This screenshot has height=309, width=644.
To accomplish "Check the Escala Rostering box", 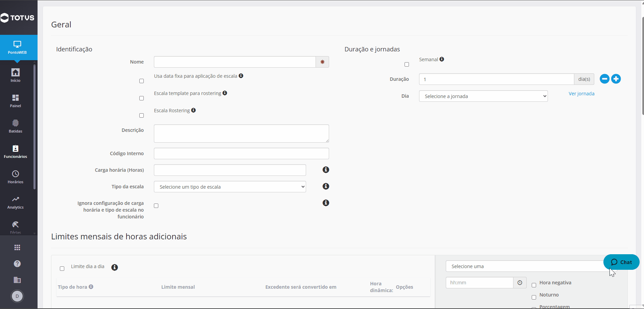I will [x=141, y=116].
